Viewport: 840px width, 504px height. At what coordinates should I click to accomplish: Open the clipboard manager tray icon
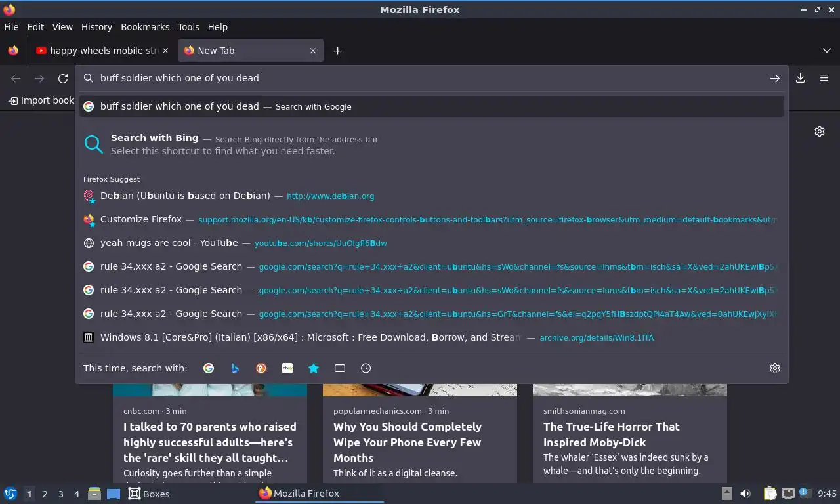(x=770, y=493)
